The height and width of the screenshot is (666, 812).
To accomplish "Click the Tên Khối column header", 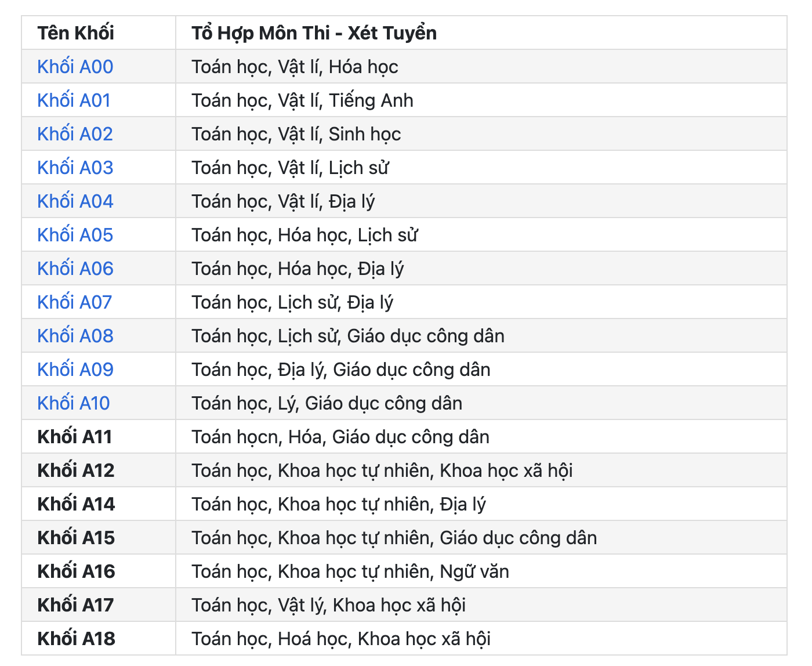I will 75,33.
